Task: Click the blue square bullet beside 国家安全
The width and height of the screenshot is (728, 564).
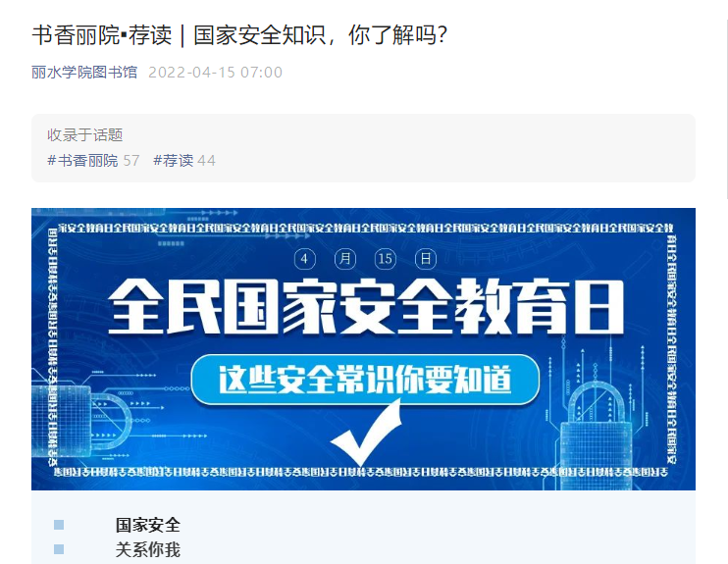Action: [x=59, y=525]
